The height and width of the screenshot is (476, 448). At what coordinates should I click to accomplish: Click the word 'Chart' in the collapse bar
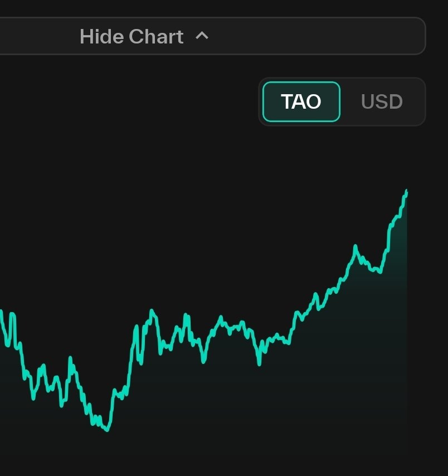(x=156, y=37)
